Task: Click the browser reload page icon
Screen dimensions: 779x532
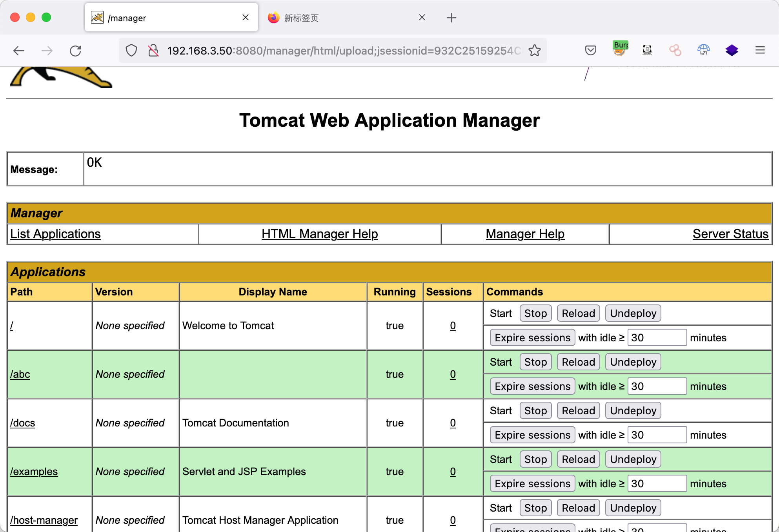Action: tap(75, 51)
